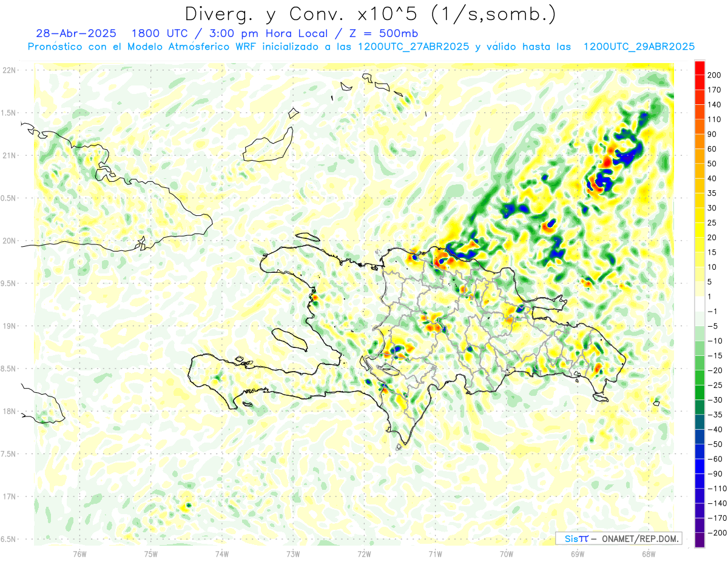This screenshot has width=728, height=562.
Task: Click the colorbar value 50 in the positive range
Action: pos(712,164)
